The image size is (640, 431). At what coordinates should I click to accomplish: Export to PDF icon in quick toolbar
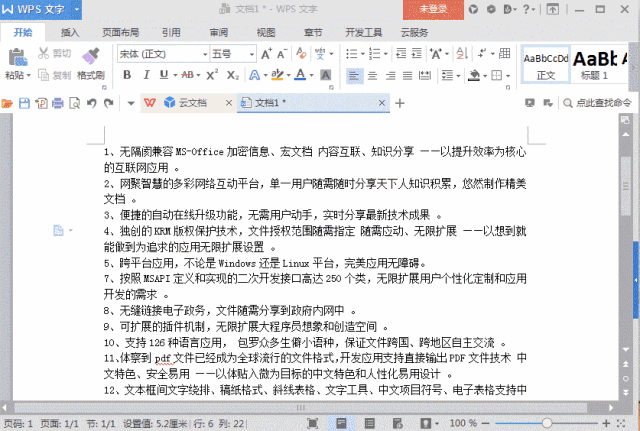(x=41, y=103)
